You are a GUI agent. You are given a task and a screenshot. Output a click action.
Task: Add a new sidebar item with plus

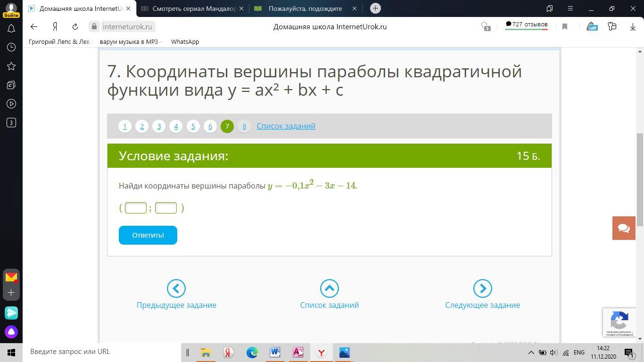[x=11, y=293]
